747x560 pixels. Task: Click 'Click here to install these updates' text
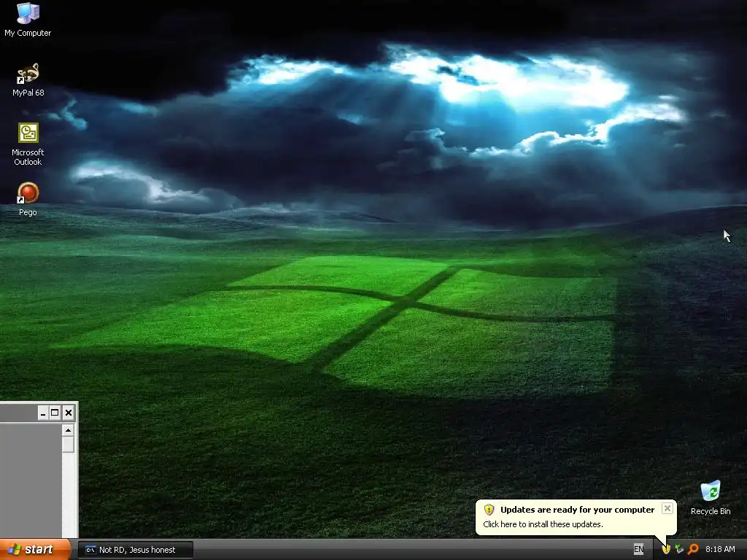point(543,524)
